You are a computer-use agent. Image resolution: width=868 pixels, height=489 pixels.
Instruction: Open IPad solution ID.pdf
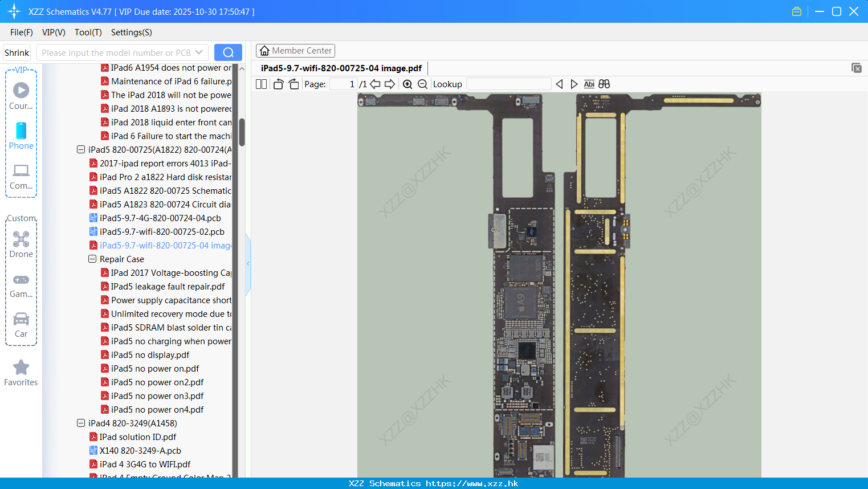click(138, 437)
